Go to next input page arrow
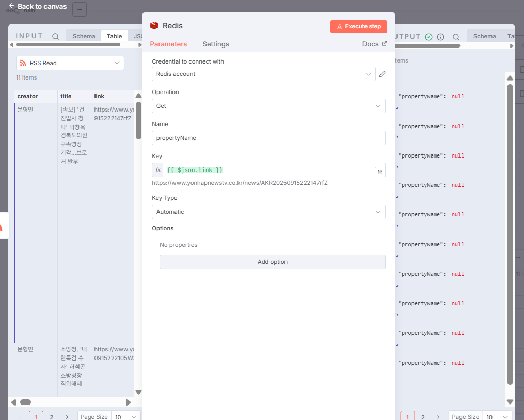Image resolution: width=524 pixels, height=420 pixels. coord(67,417)
